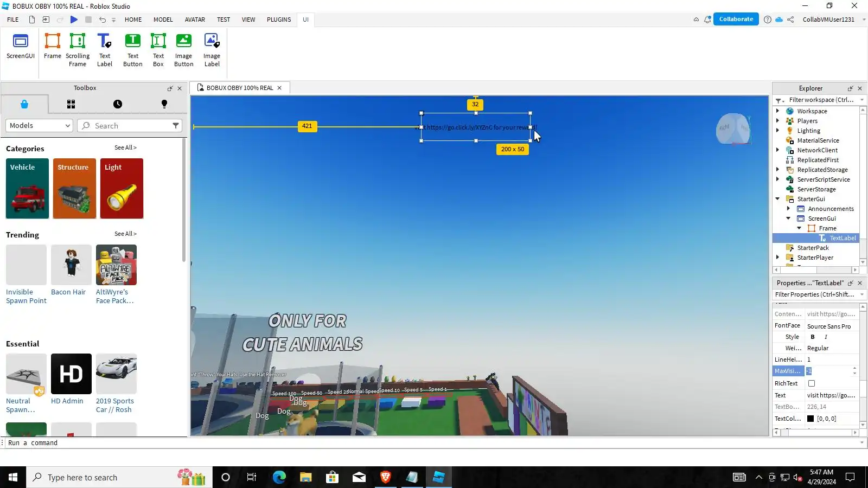The height and width of the screenshot is (488, 868).
Task: Expand the ReplicatedStorage node
Action: point(777,169)
